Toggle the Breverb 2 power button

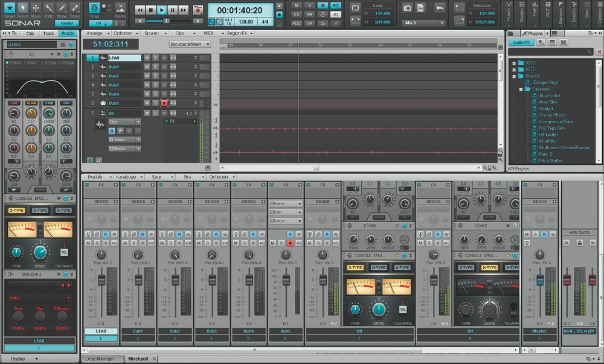(x=65, y=274)
